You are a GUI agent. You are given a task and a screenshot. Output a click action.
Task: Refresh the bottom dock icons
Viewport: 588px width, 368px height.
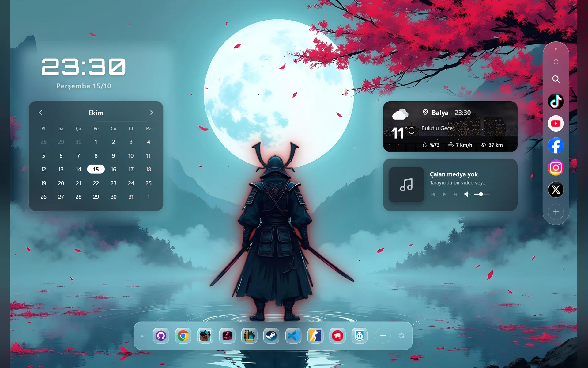pyautogui.click(x=402, y=336)
